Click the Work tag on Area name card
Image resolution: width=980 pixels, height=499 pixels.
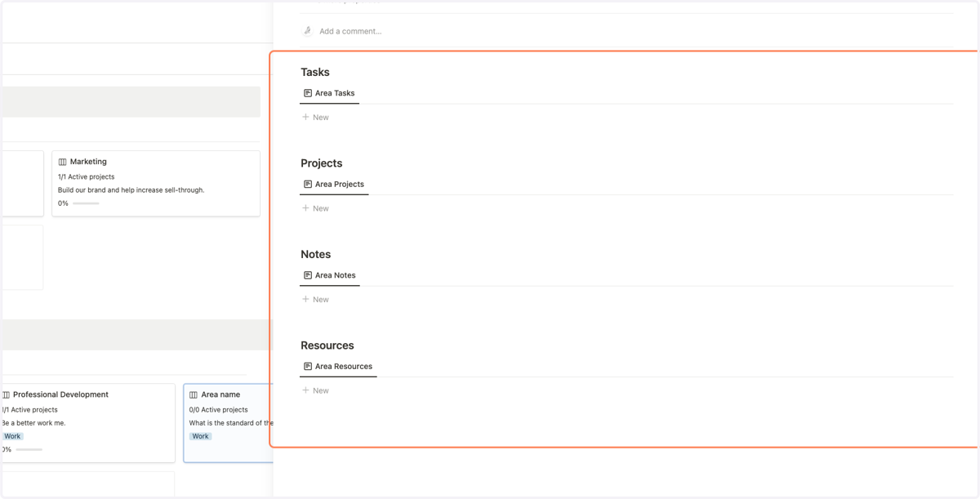(x=200, y=436)
